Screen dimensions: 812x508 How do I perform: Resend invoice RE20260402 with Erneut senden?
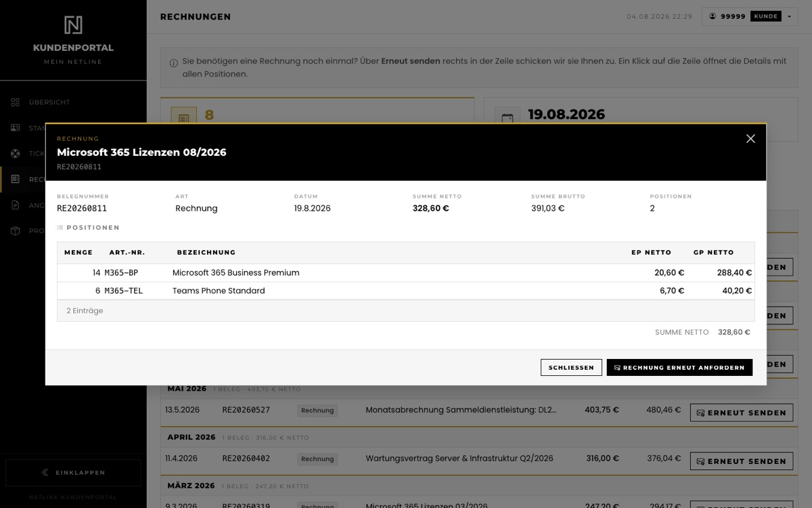(742, 461)
